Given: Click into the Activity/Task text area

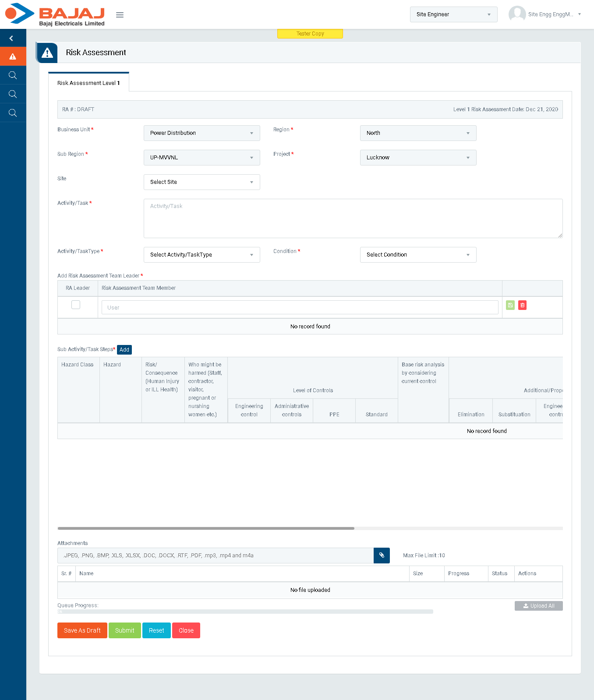Looking at the screenshot, I should pos(353,218).
